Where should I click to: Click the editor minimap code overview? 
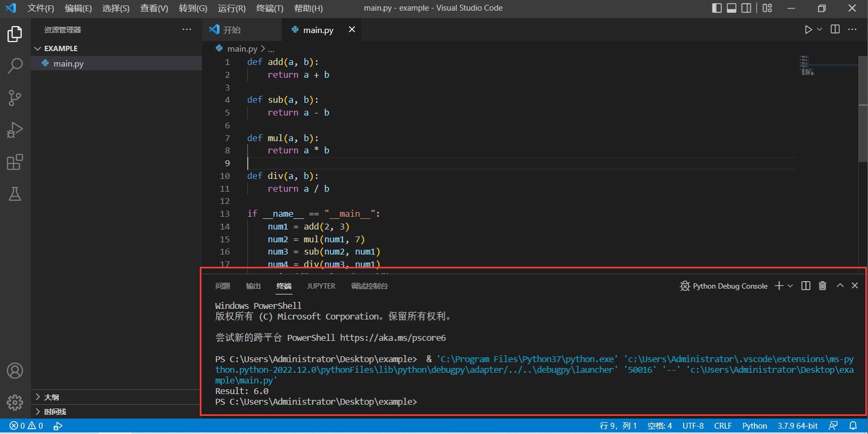[807, 65]
